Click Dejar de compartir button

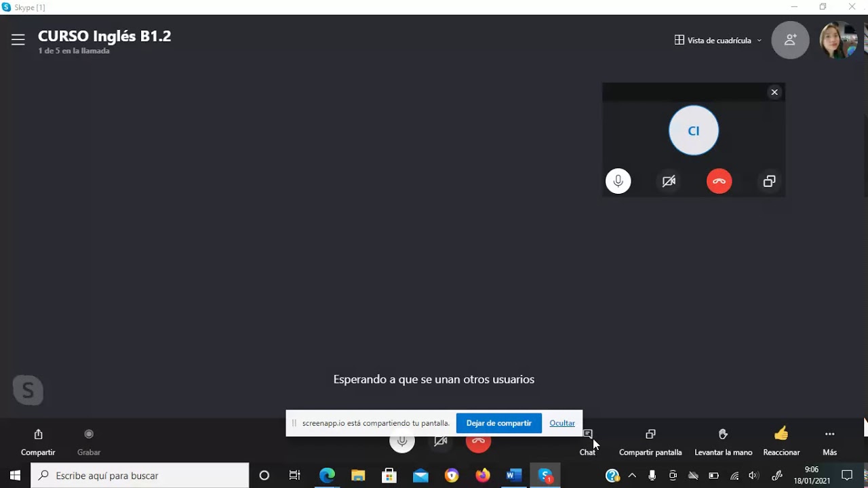point(499,423)
